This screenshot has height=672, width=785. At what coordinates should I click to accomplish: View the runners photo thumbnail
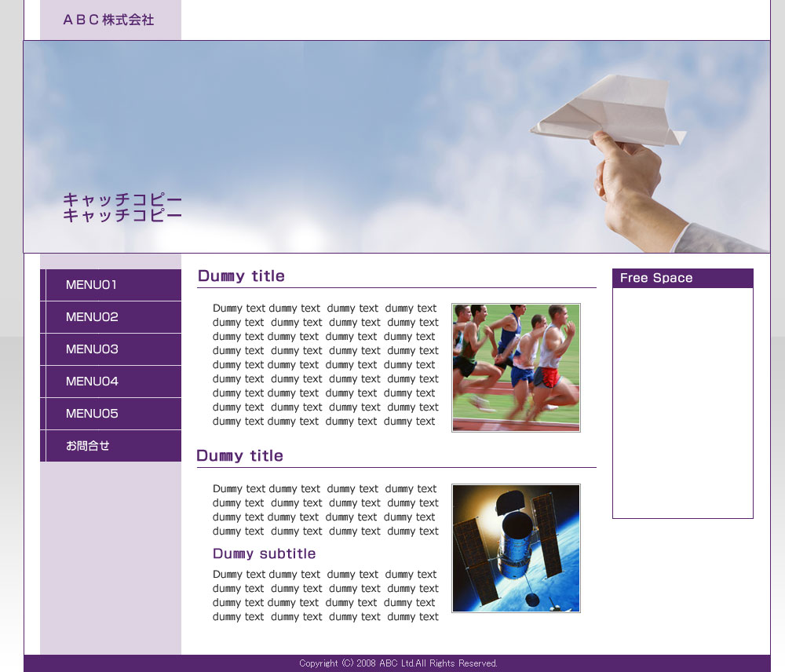coord(517,367)
